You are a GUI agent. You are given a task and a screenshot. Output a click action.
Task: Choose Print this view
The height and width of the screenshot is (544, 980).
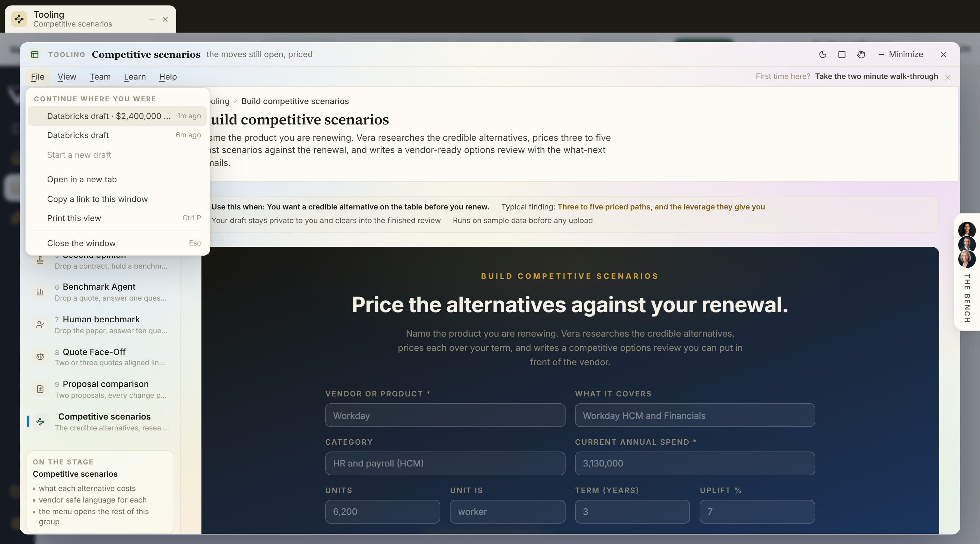[117, 218]
